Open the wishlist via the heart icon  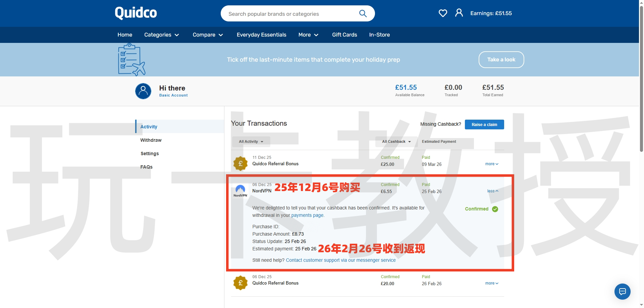(x=443, y=13)
